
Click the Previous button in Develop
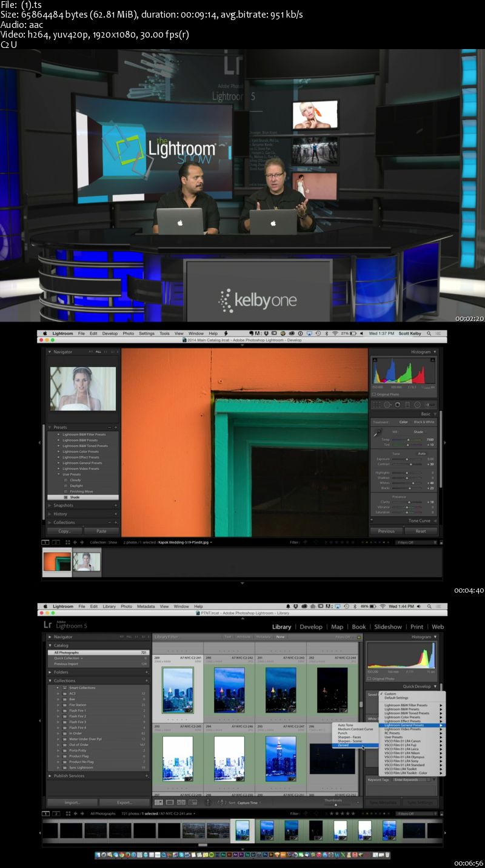pyautogui.click(x=386, y=531)
